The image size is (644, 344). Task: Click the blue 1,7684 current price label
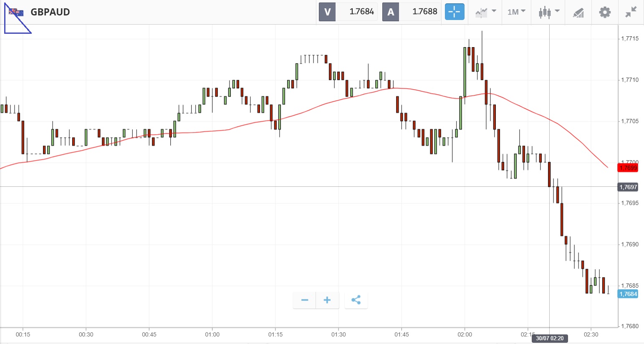pos(628,294)
